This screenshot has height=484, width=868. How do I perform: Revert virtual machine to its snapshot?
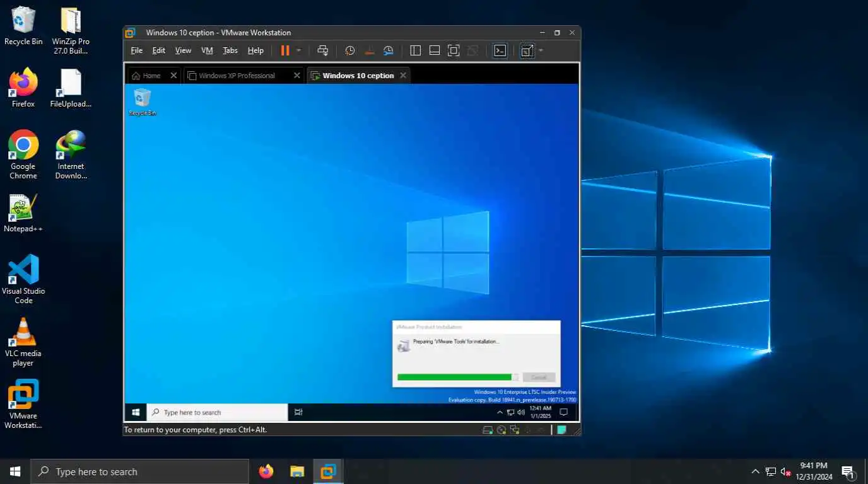tap(370, 50)
